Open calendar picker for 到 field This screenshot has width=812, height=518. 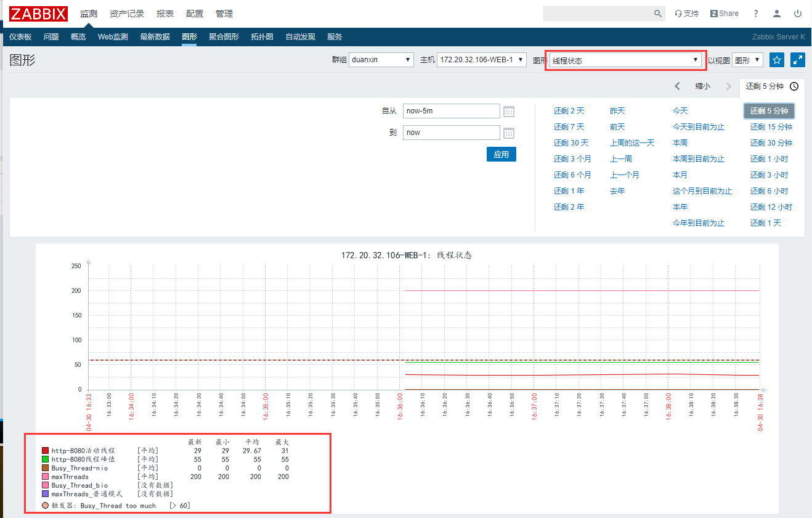click(509, 133)
